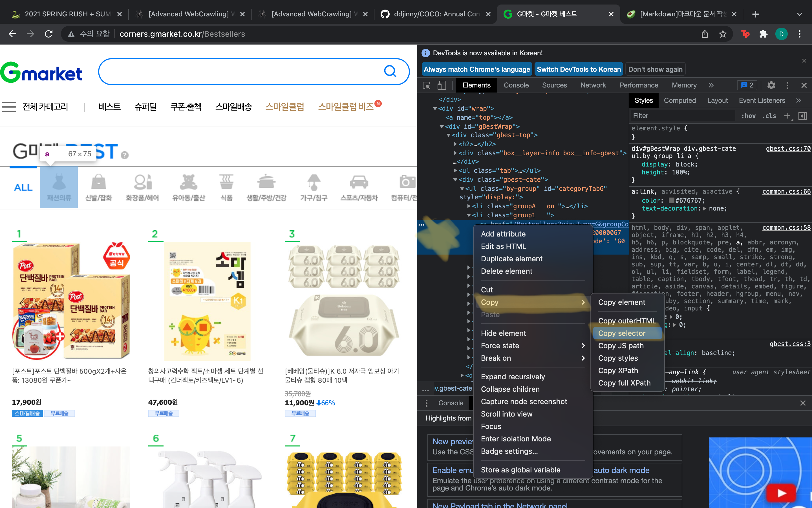Close the Korean language notification bar
Screen dimensions: 812x508
click(804, 61)
